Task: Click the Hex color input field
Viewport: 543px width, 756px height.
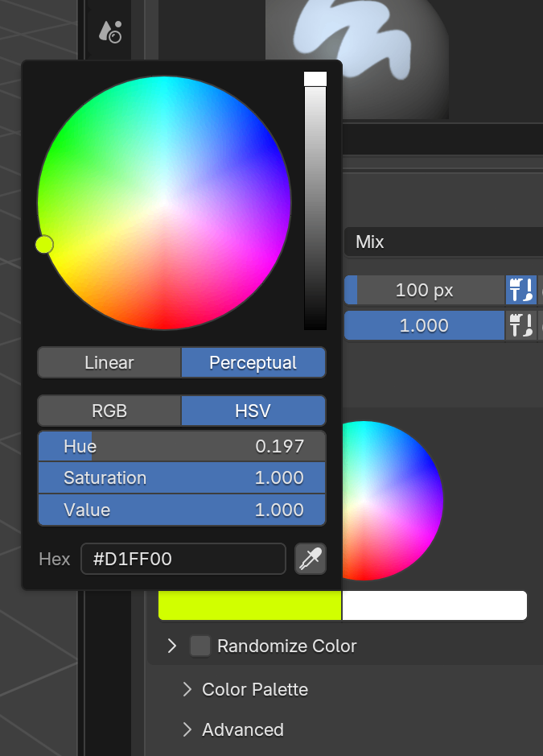Action: tap(183, 559)
